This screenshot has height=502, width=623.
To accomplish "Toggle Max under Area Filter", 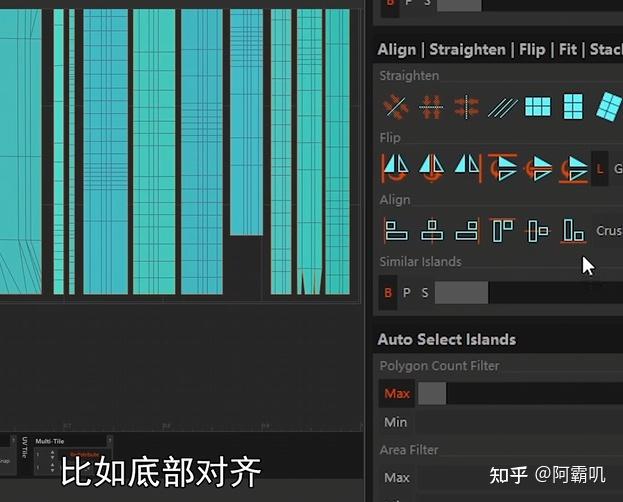I will coord(397,477).
